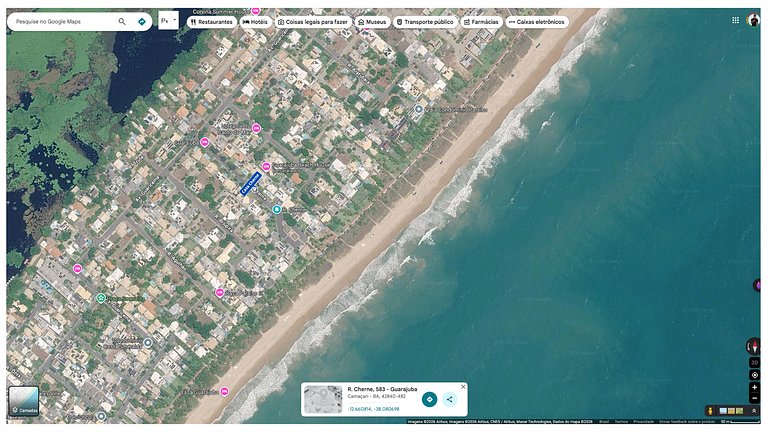Screen dimensions: 768x432
Task: Zoom out with the minus button
Action: 754,398
